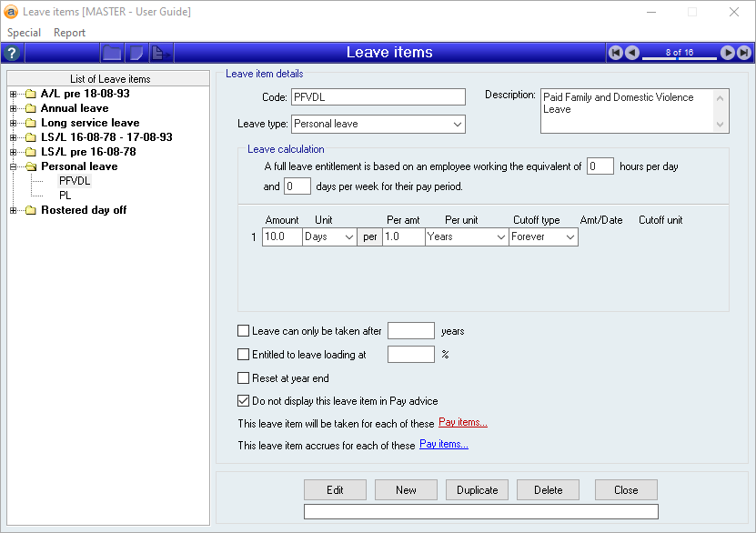
Task: Expand the Annual leave tree folder
Action: coord(13,108)
